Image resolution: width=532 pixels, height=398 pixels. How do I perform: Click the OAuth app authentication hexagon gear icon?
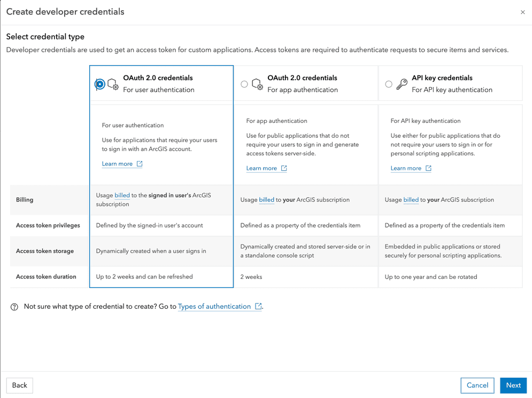pos(257,84)
